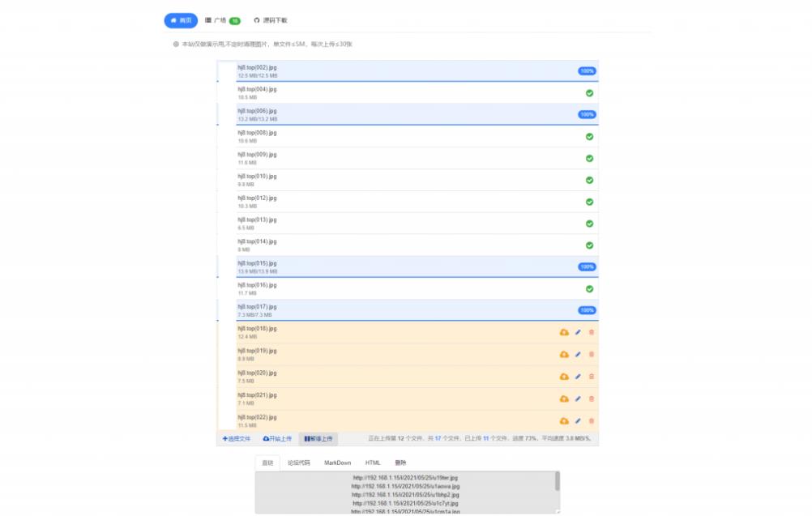Click the 100% progress badge on hjB.top(002).jpg

(586, 70)
